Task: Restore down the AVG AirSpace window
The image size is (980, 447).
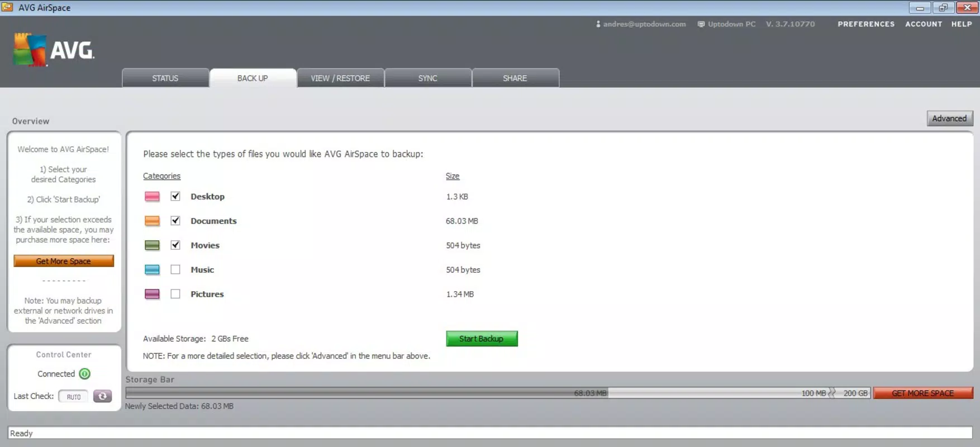Action: tap(943, 8)
